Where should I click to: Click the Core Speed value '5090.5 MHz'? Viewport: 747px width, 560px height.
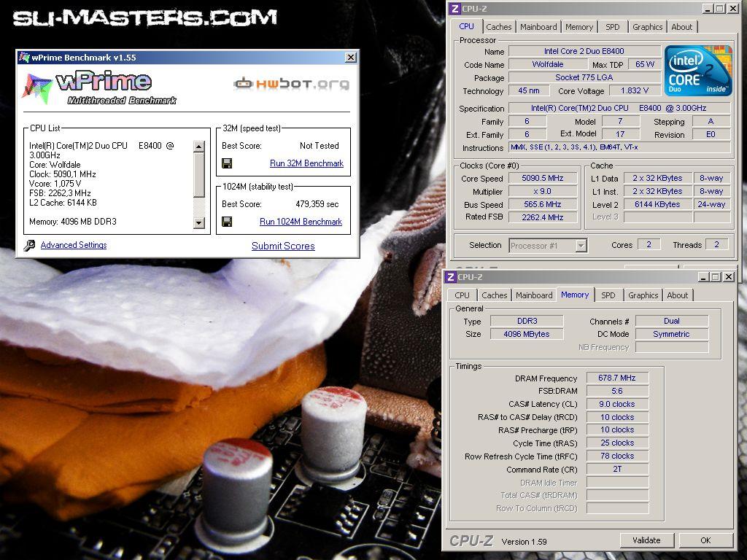coord(543,178)
